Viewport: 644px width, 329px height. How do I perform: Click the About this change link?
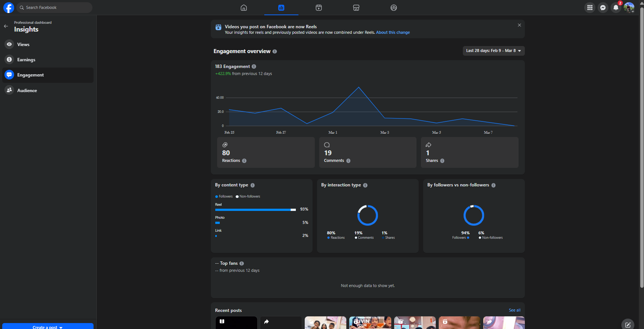(x=393, y=33)
